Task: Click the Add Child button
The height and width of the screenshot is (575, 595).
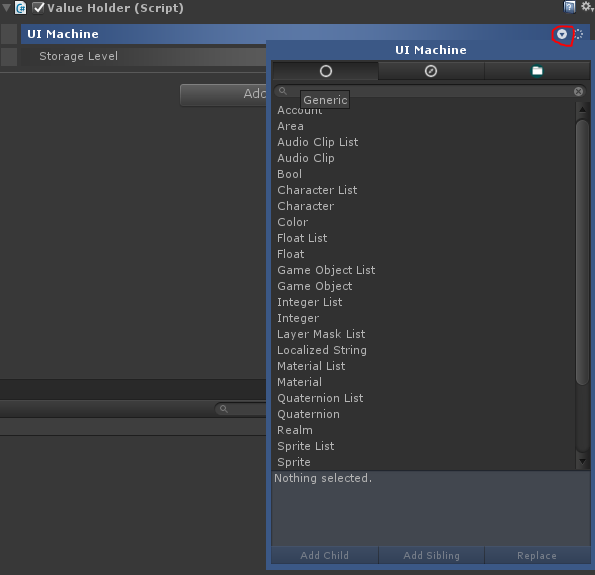Action: pos(324,555)
